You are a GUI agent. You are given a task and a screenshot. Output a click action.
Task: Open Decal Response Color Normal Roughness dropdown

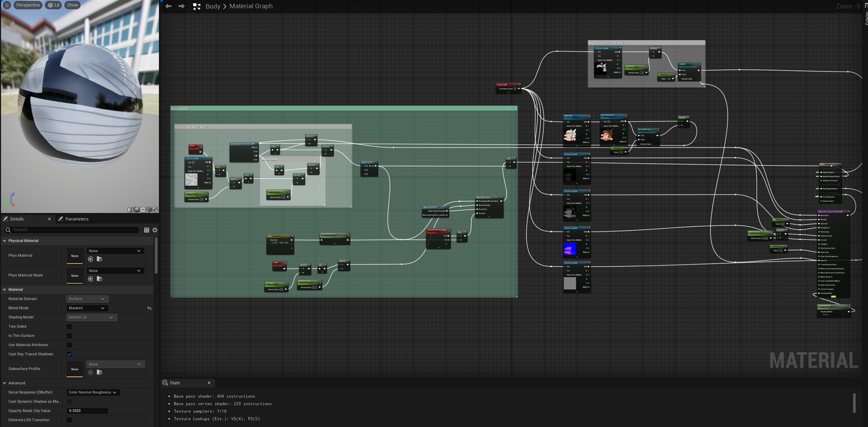(x=92, y=392)
